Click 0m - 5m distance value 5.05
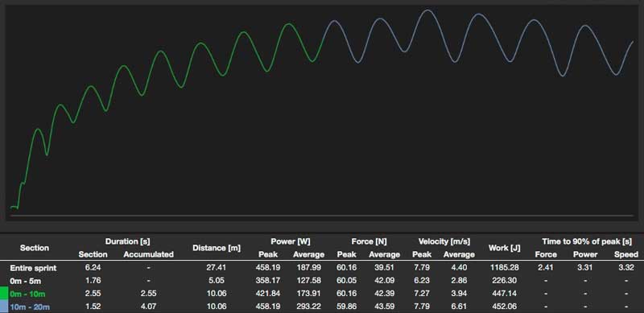This screenshot has height=313, width=644. point(217,281)
